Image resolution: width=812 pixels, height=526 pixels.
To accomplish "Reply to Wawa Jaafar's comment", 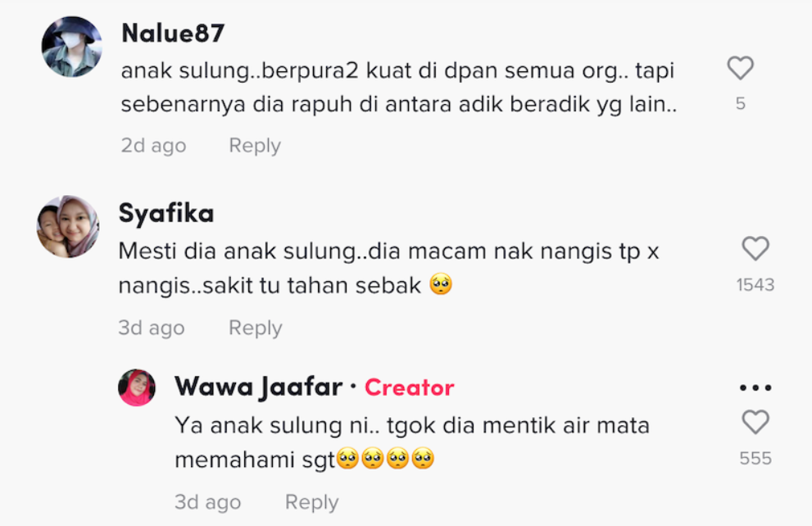I will [311, 502].
